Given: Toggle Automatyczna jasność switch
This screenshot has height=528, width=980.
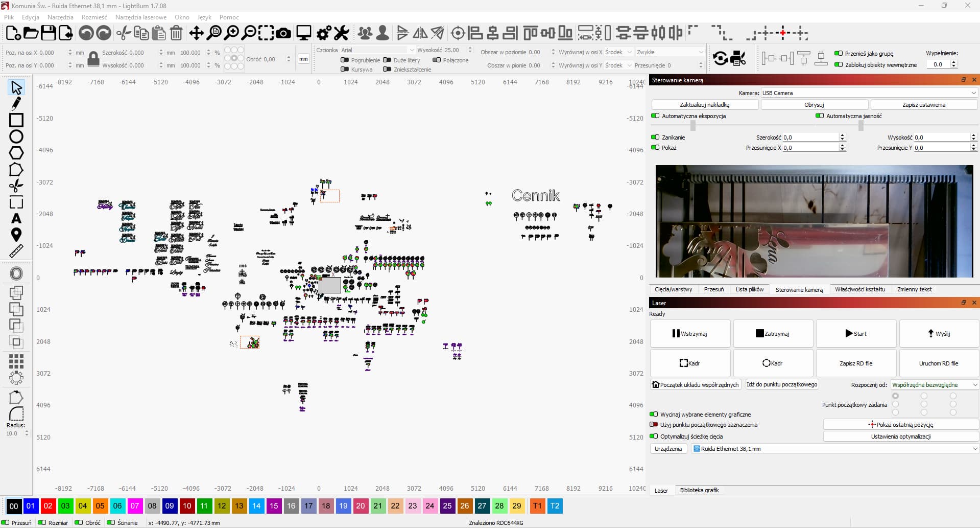Looking at the screenshot, I should pyautogui.click(x=820, y=116).
